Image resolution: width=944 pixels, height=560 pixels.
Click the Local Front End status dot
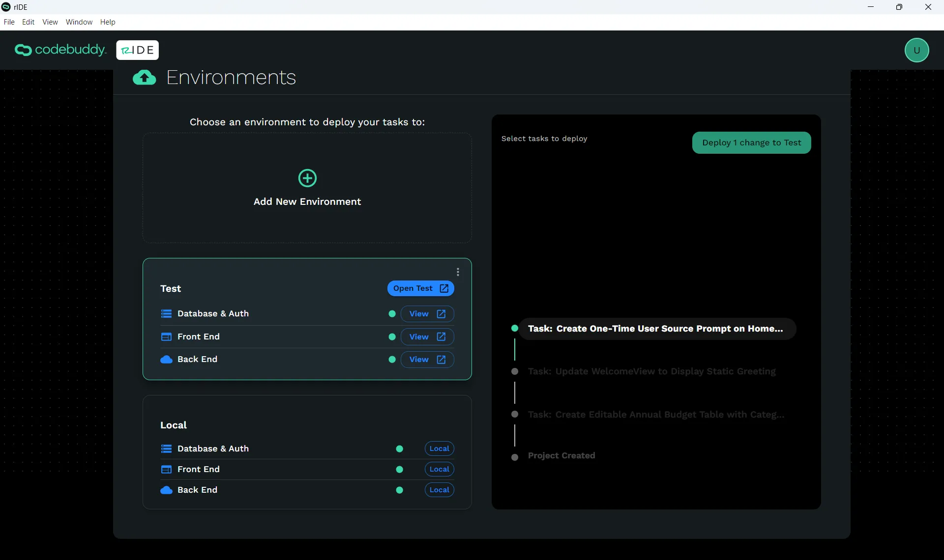tap(399, 470)
